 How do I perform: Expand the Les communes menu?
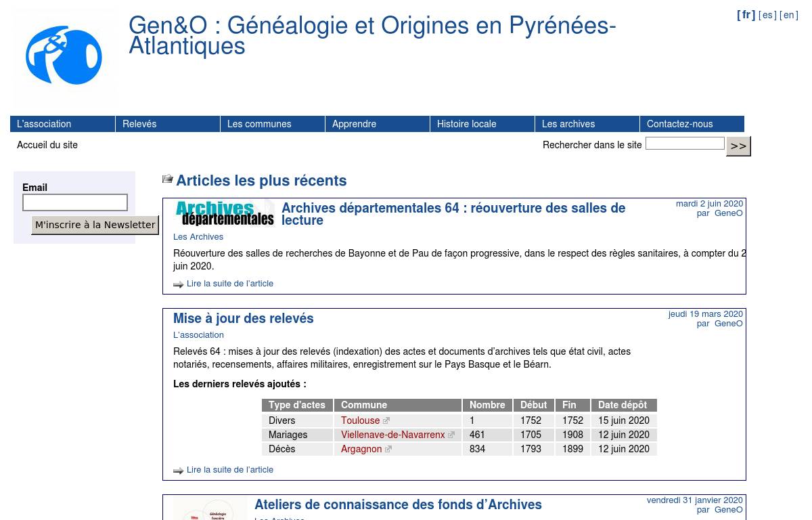pyautogui.click(x=272, y=124)
